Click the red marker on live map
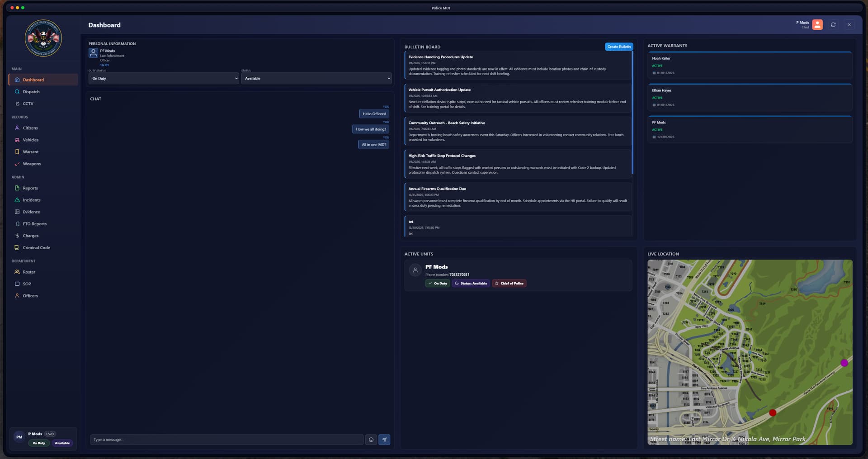This screenshot has height=459, width=868. tap(773, 412)
